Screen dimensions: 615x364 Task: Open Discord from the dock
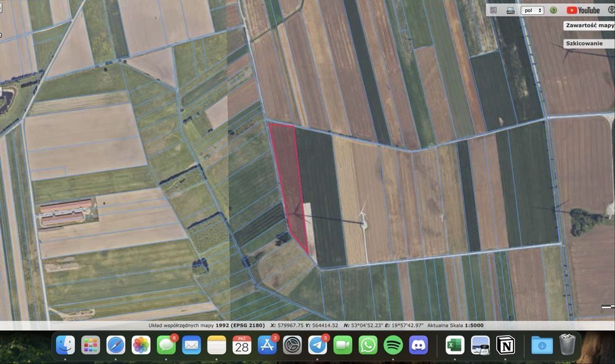point(418,345)
